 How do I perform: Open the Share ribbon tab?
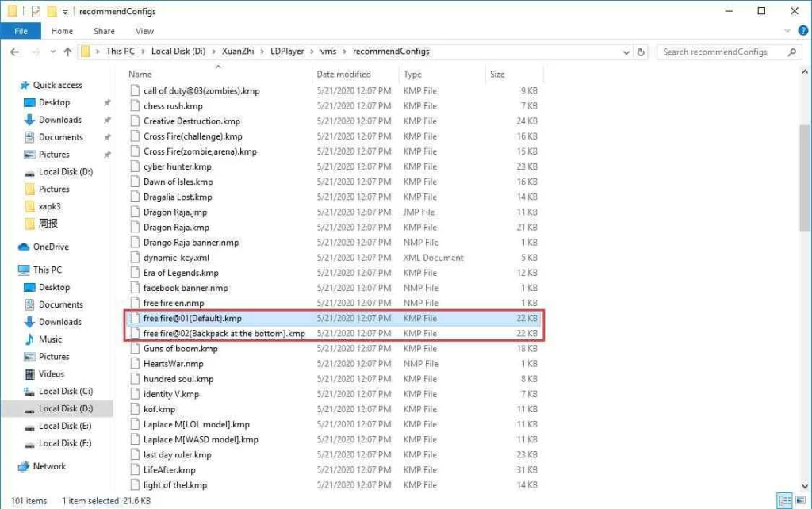click(x=104, y=31)
